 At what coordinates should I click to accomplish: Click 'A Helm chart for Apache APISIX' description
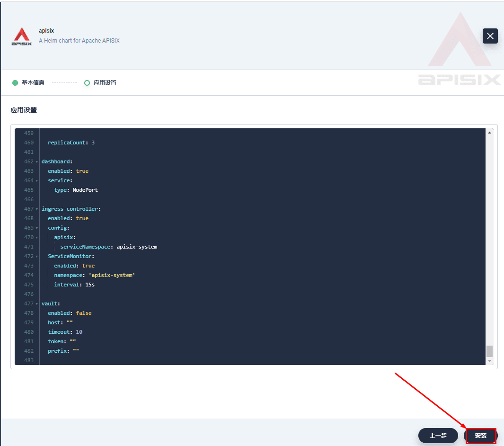coord(79,41)
